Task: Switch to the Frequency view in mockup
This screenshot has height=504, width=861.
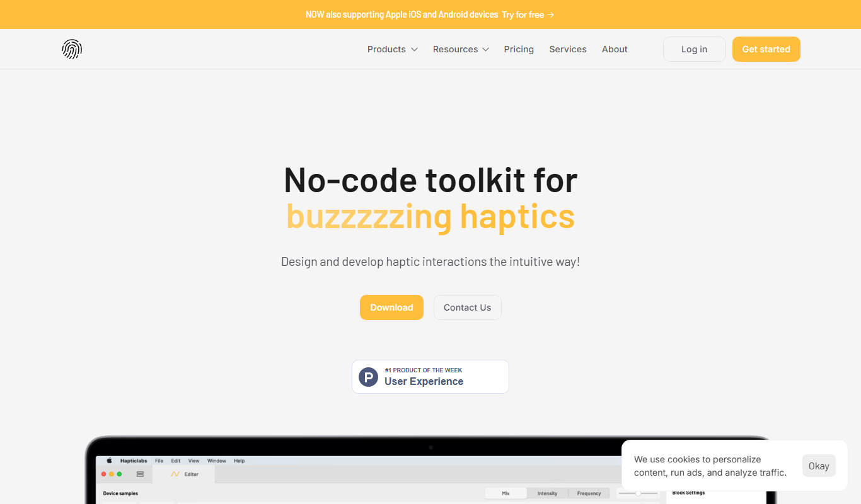Action: [x=589, y=493]
